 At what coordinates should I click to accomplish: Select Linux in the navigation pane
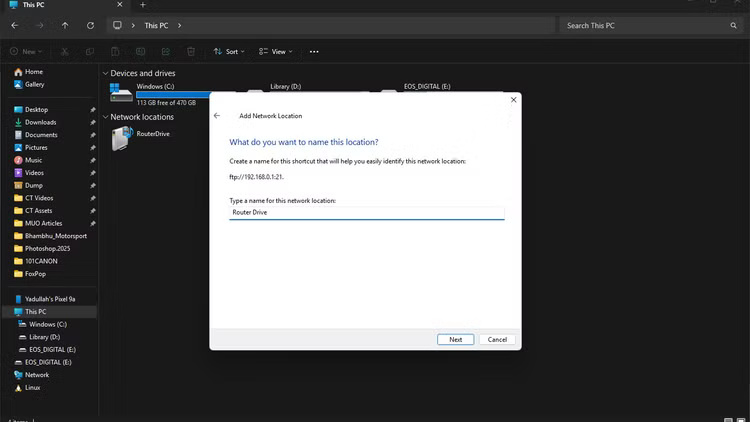coord(32,387)
